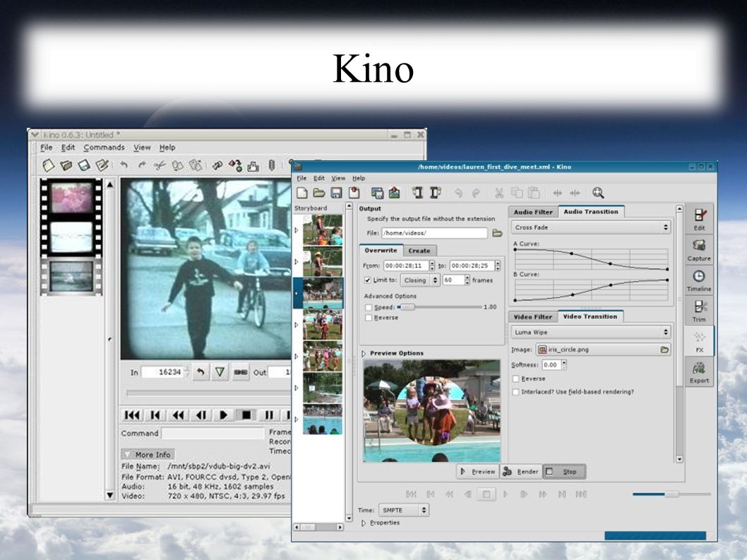Expand the first storyboard clip arrow
Screen dimensions: 747x560
(x=297, y=230)
